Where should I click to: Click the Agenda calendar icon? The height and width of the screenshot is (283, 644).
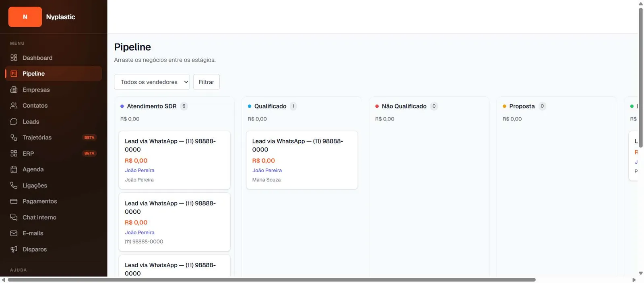(x=14, y=169)
